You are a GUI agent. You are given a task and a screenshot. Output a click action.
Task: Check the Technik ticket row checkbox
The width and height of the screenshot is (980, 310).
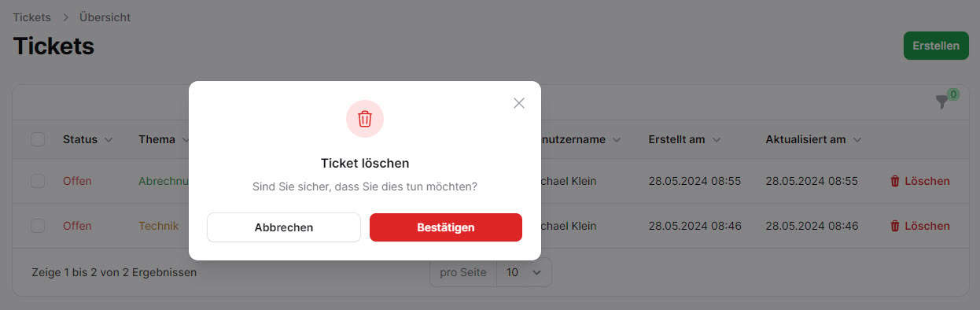point(38,226)
